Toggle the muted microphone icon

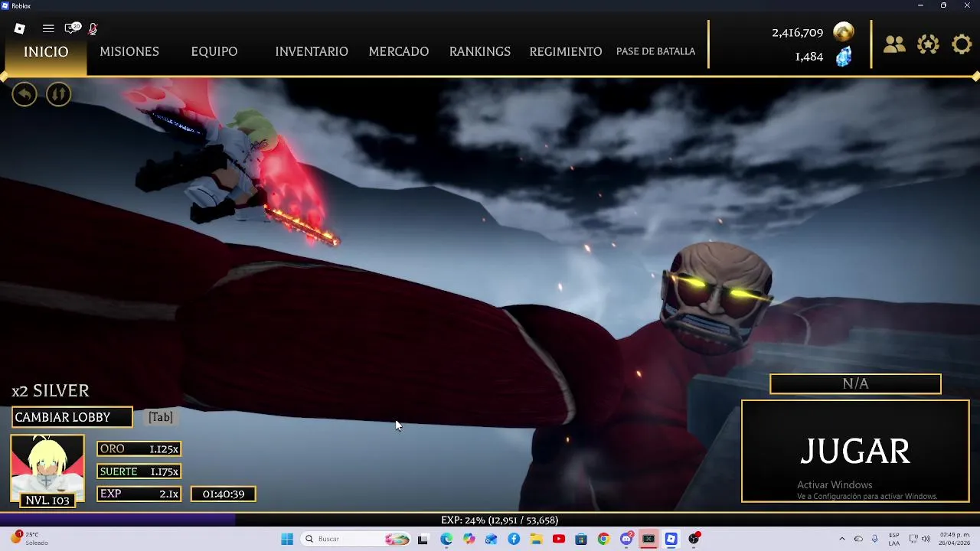pos(93,29)
